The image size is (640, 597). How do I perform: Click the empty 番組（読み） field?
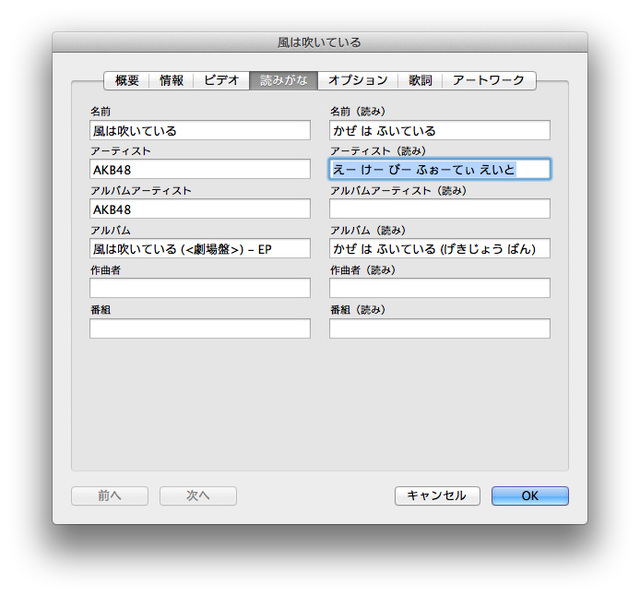440,328
